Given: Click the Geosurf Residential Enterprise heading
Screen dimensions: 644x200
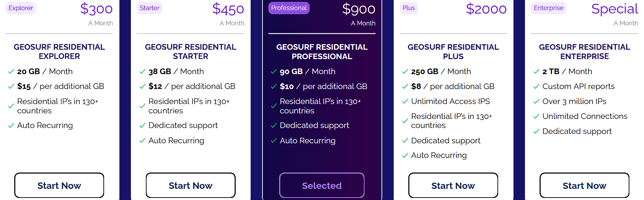Looking at the screenshot, I should click(584, 51).
